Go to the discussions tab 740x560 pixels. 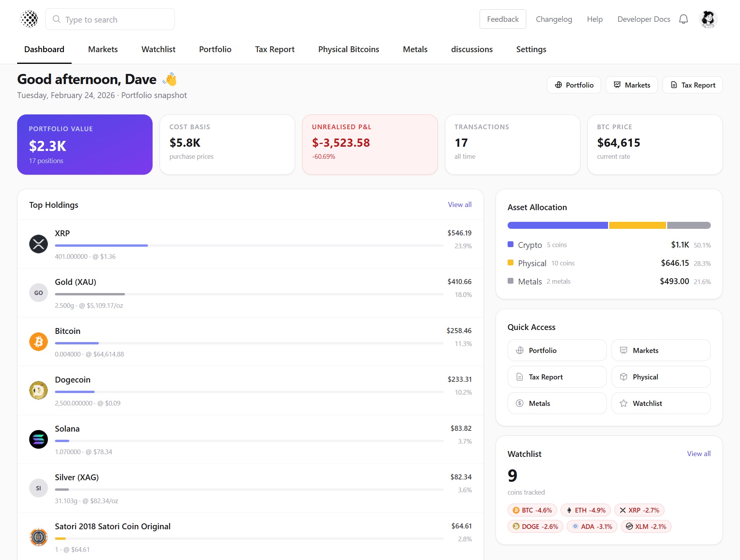click(471, 49)
